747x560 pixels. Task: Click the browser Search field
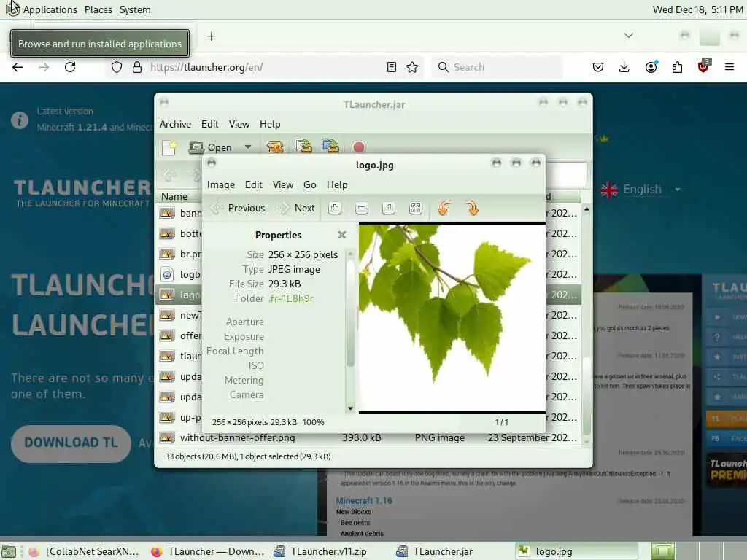(497, 67)
